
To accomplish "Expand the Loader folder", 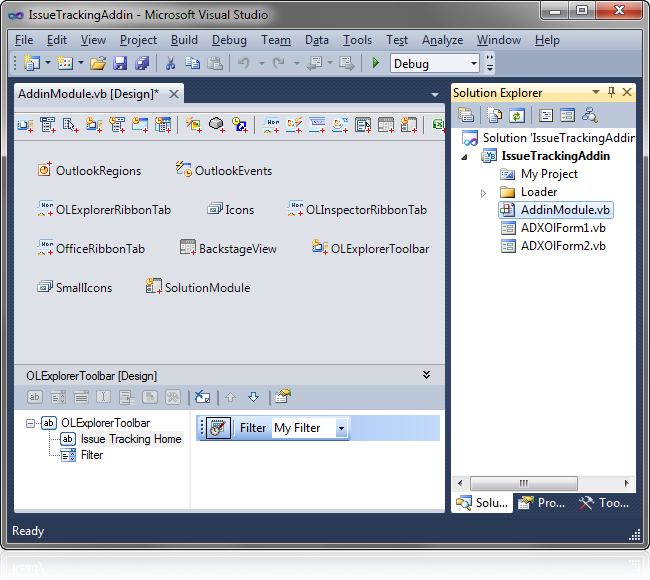I will click(x=483, y=193).
